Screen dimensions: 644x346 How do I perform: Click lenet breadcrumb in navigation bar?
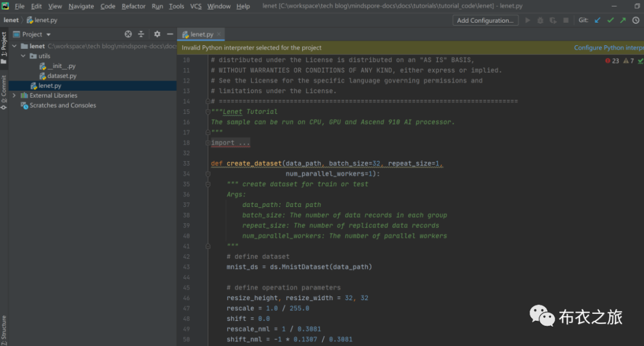[11, 20]
